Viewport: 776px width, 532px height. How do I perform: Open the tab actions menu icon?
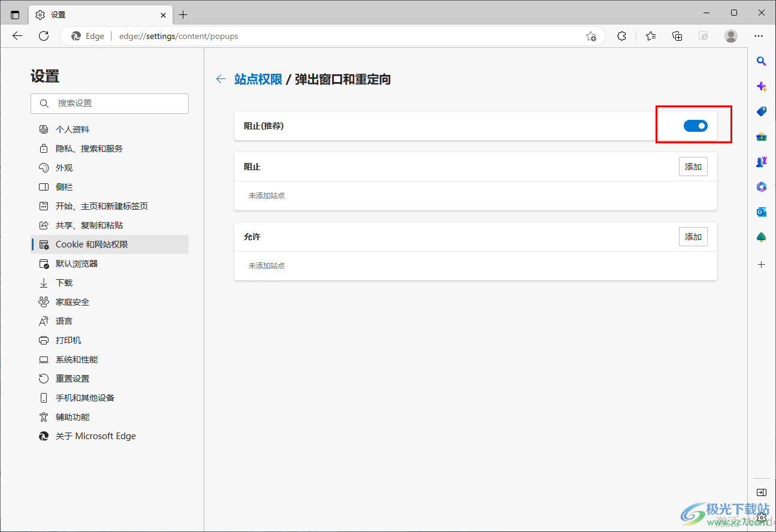[15, 14]
